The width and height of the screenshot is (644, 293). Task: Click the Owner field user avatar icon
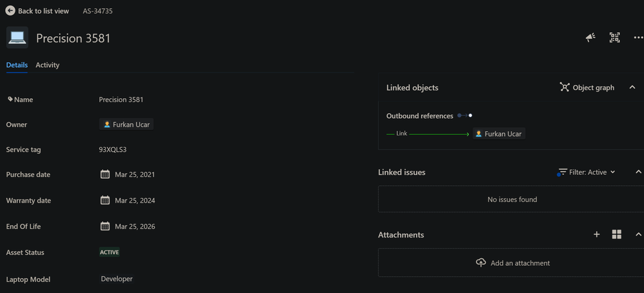click(x=107, y=124)
